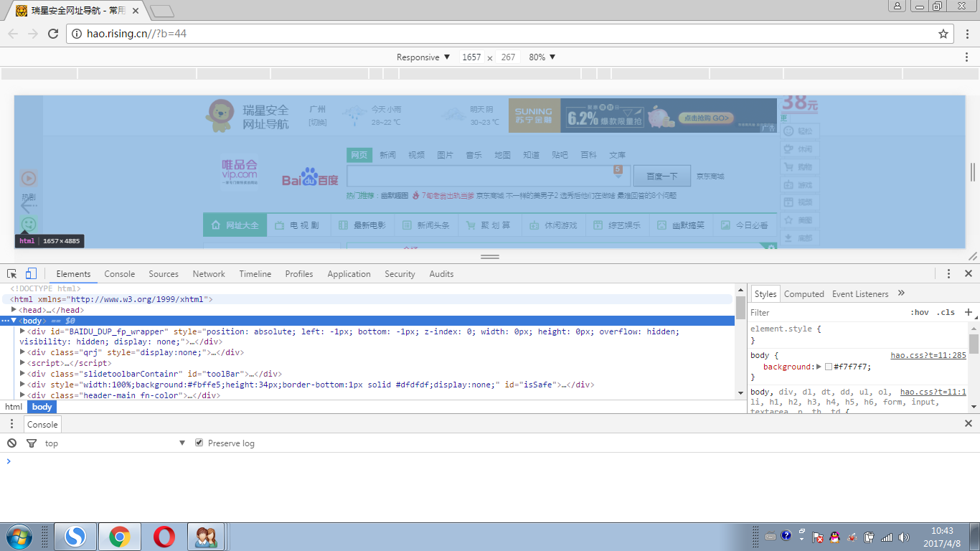The image size is (980, 551).
Task: Close the DevTools panel
Action: pyautogui.click(x=969, y=273)
